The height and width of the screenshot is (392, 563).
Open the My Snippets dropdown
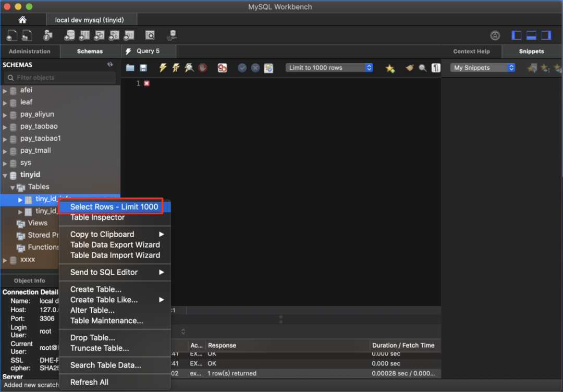click(483, 67)
